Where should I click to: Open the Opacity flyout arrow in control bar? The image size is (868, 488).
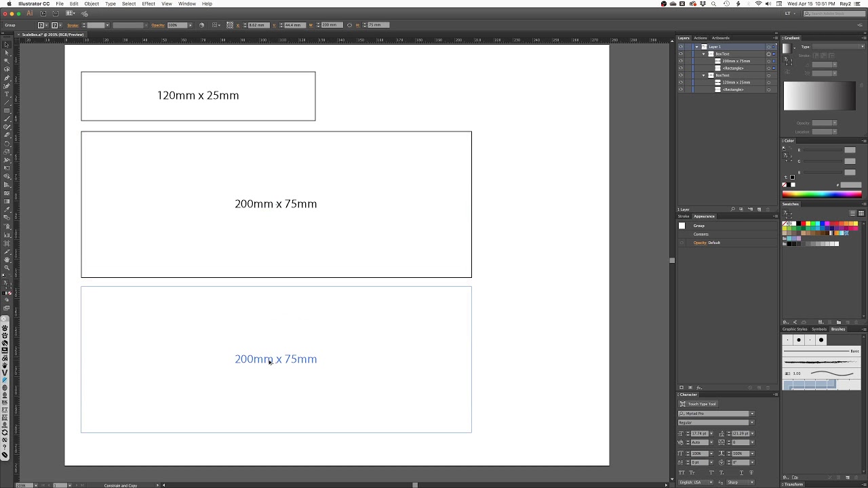pyautogui.click(x=190, y=25)
